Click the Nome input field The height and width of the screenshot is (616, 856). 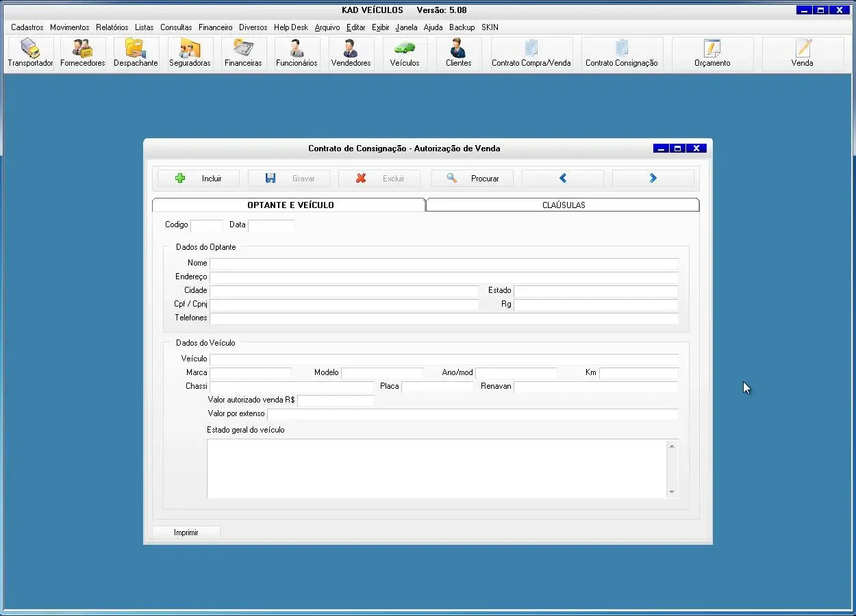point(444,264)
